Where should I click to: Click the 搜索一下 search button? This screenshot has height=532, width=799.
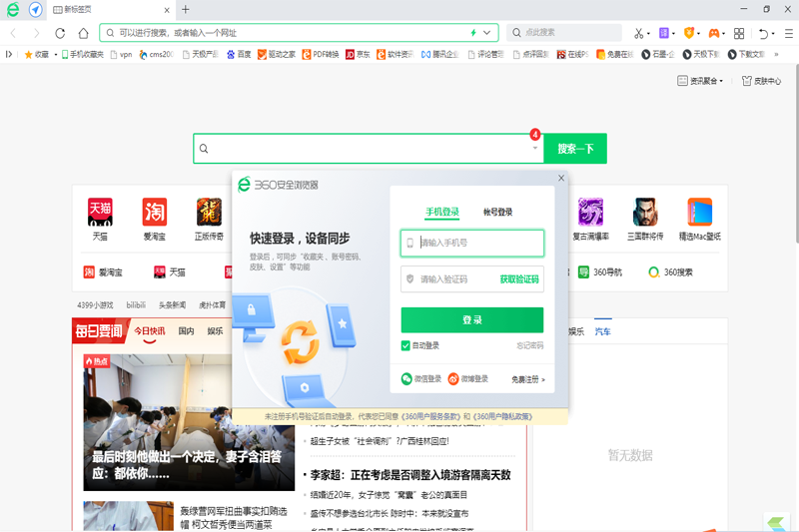point(575,149)
